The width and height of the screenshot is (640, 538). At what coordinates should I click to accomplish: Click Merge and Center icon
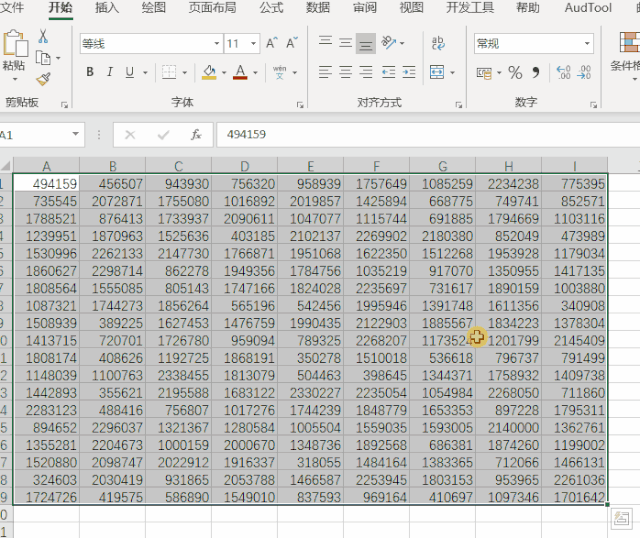(x=437, y=72)
